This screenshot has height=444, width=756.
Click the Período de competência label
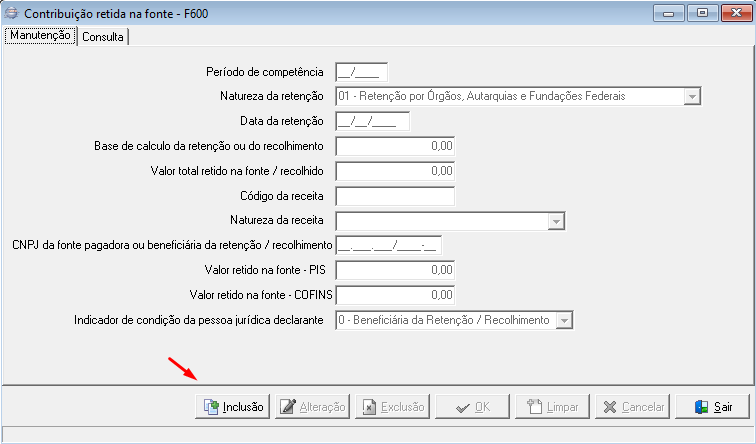(265, 72)
